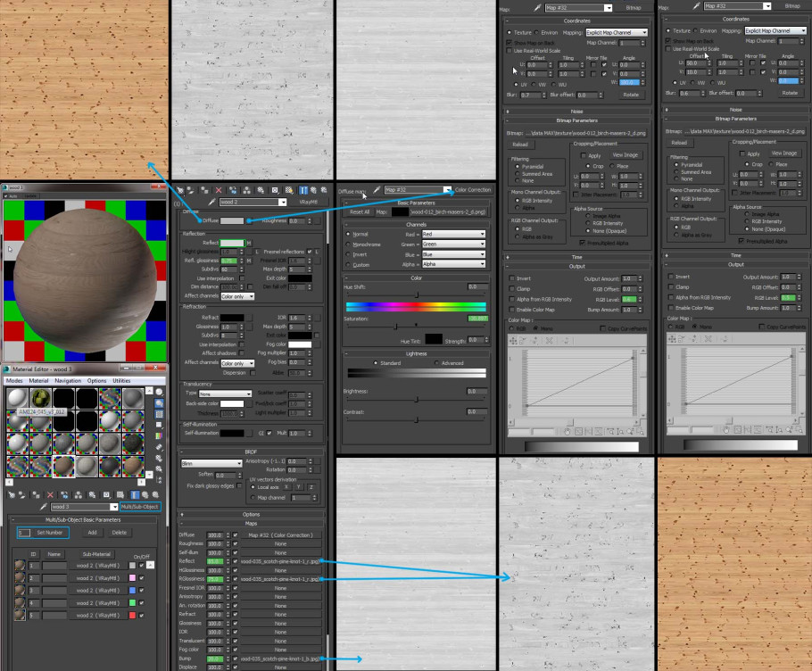
Task: Toggle GI checkbox in Self-illumination group
Action: [x=269, y=433]
